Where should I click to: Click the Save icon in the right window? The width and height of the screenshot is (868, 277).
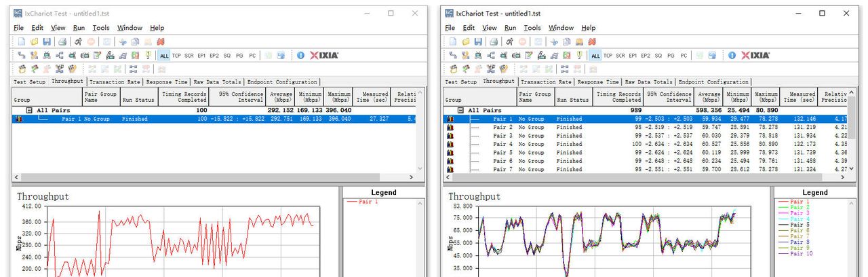(x=478, y=42)
